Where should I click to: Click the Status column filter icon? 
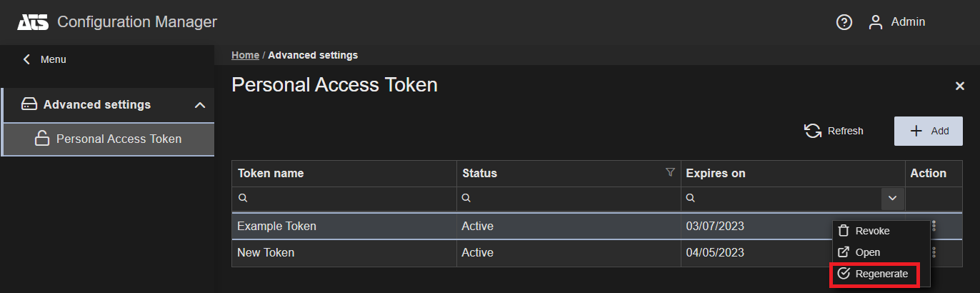(670, 172)
